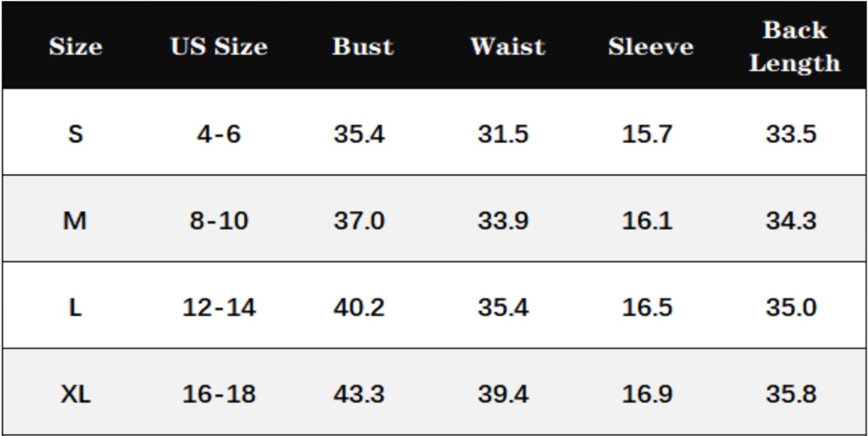Select the 37.0 bust value
This screenshot has height=436, width=868.
tap(359, 221)
